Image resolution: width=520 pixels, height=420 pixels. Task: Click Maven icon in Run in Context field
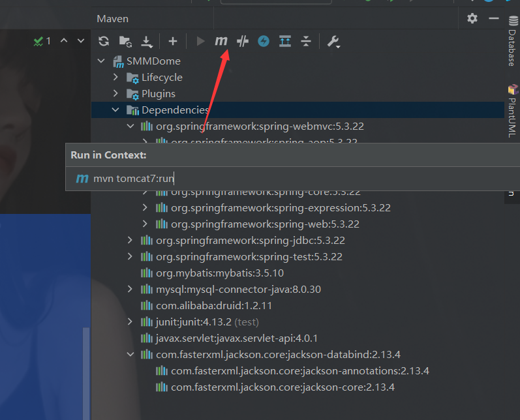pyautogui.click(x=82, y=178)
